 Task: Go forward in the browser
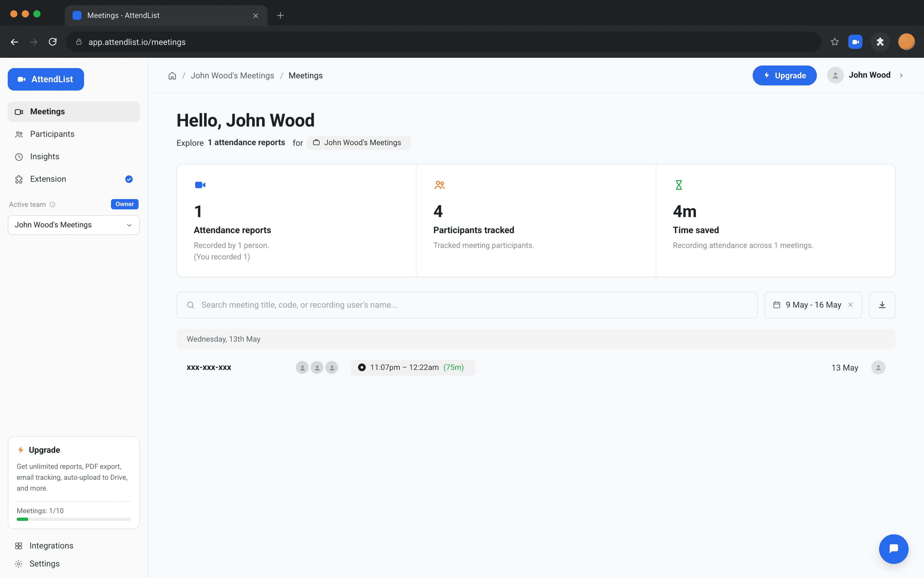coord(34,42)
